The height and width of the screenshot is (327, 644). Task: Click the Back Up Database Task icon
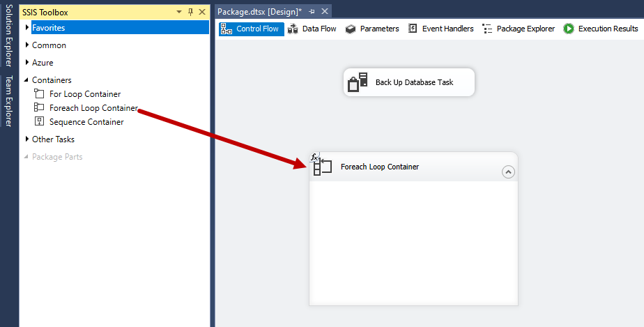pos(358,82)
